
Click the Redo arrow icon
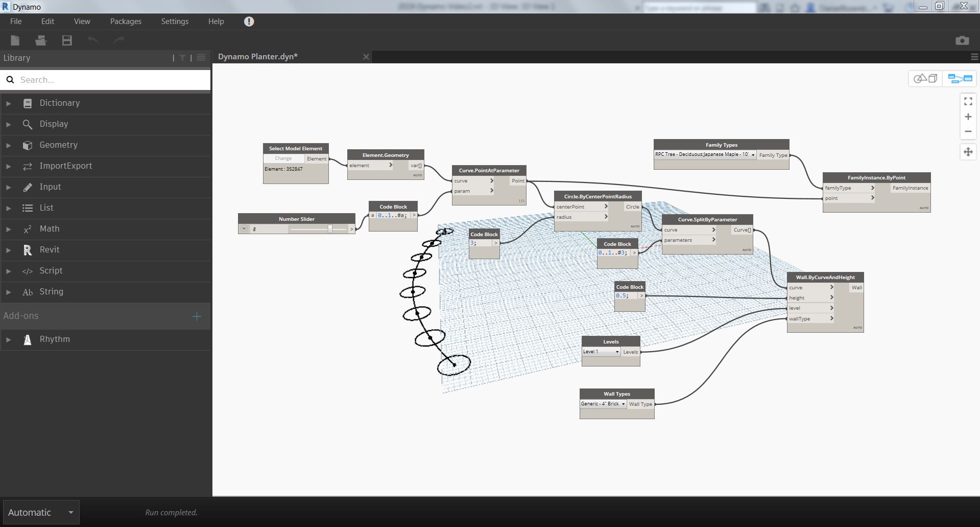[119, 40]
